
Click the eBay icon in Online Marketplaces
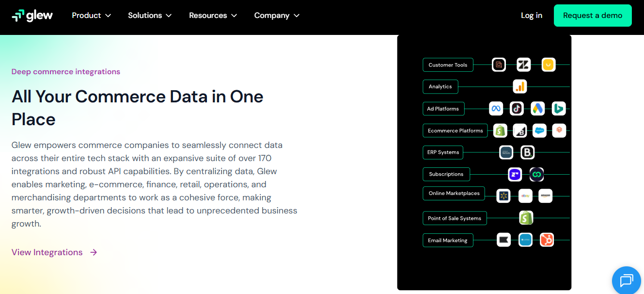(x=525, y=196)
